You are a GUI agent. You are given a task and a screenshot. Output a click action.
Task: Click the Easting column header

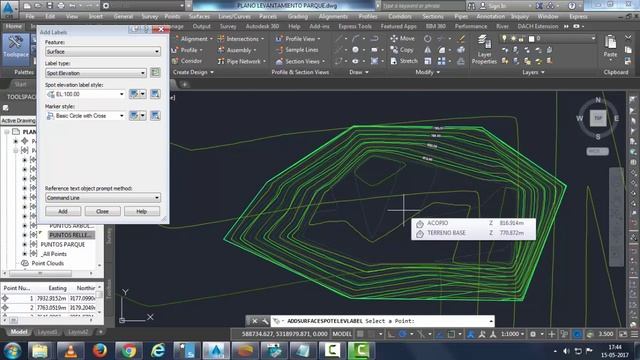point(58,288)
